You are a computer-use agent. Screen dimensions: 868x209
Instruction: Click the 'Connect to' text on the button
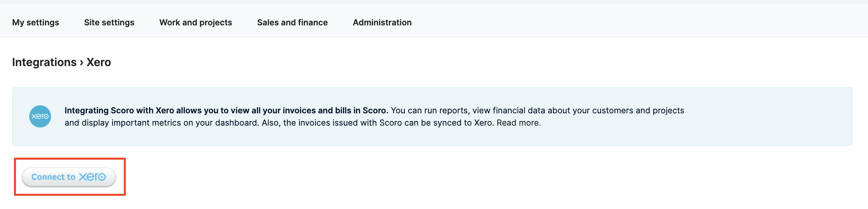53,177
